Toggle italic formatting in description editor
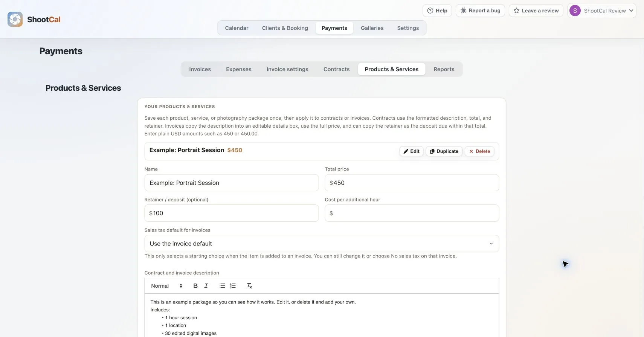Image resolution: width=644 pixels, height=337 pixels. [x=206, y=286]
